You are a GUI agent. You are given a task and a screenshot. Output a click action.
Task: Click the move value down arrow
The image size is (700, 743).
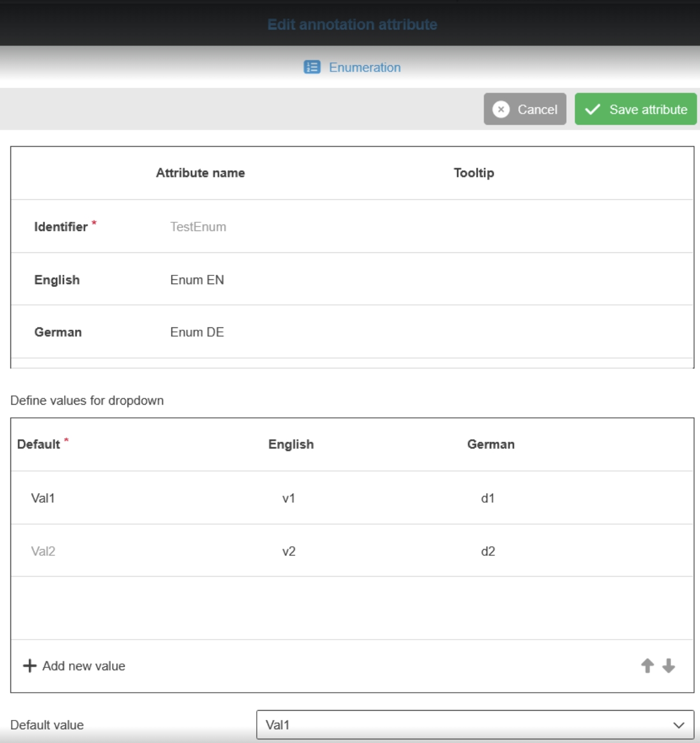click(x=669, y=666)
